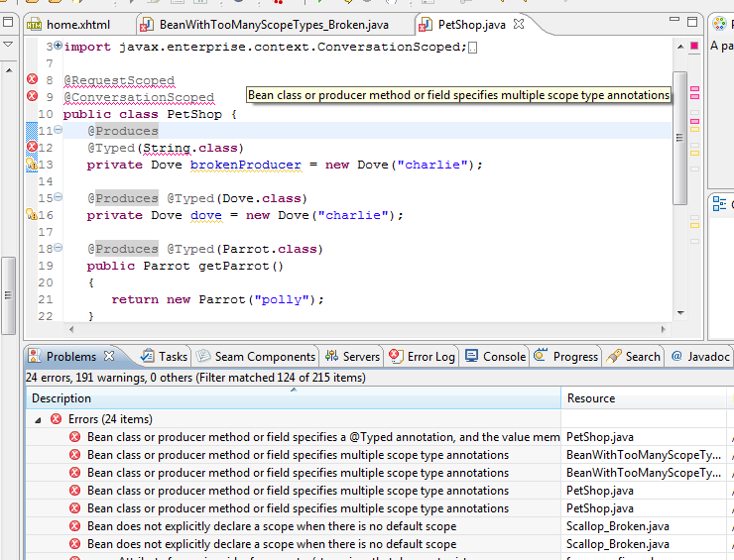Click the overview ruler yellow warning marker near line 16
The image size is (734, 560).
tap(694, 225)
